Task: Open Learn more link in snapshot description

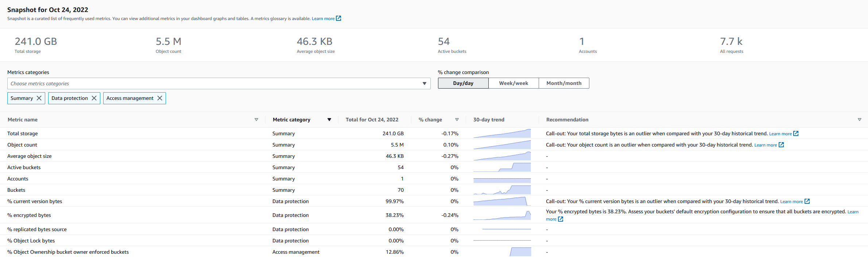Action: 323,19
